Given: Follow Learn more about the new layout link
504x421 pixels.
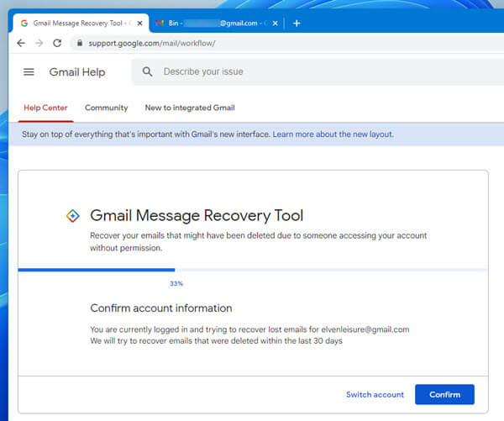Looking at the screenshot, I should click(x=333, y=134).
